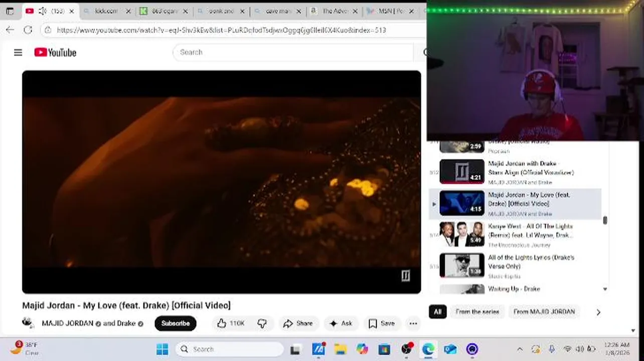Open Microsoft Store from the taskbar
The height and width of the screenshot is (361, 644).
click(384, 349)
